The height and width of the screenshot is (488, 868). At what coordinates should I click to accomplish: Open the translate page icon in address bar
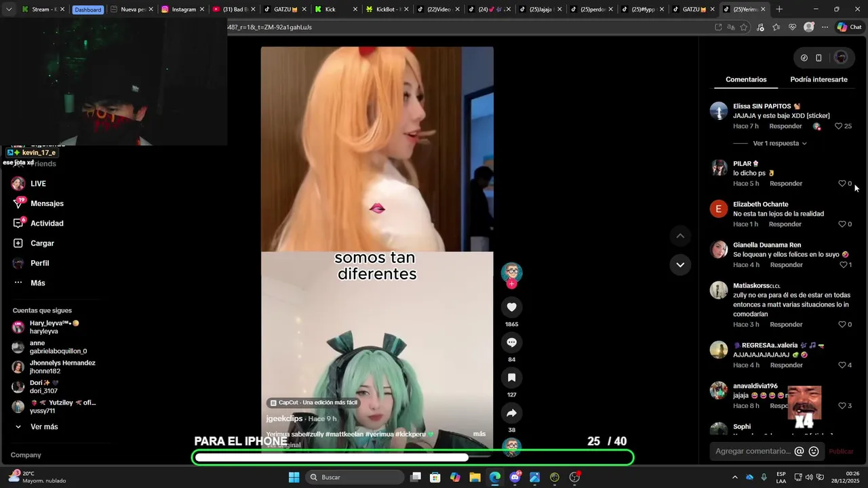[731, 27]
